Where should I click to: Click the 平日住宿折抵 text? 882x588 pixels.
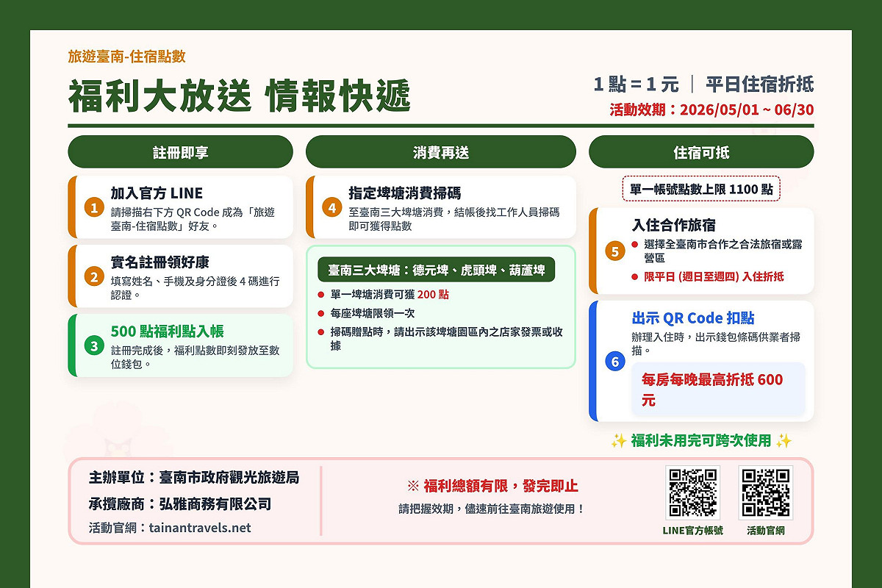759,84
